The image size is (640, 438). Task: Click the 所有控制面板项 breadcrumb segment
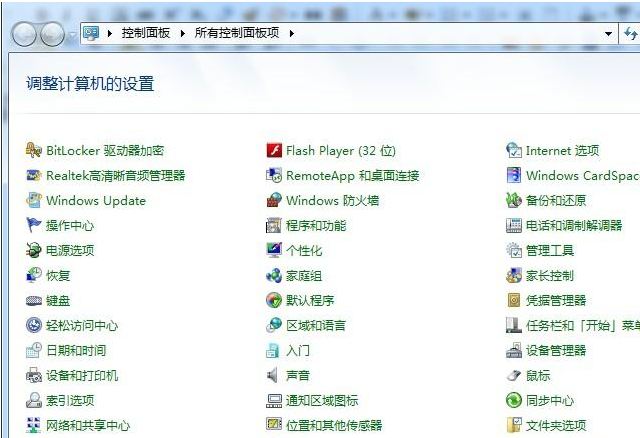click(237, 33)
